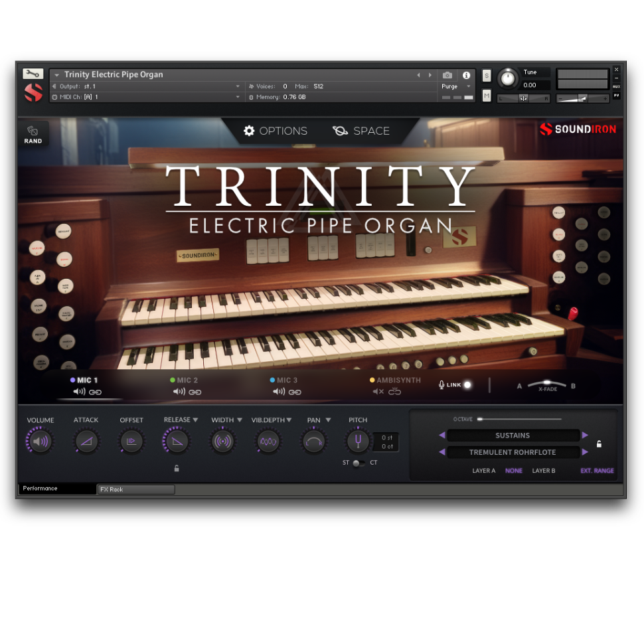The height and width of the screenshot is (644, 644).
Task: Click the VIB.DEPTH knob
Action: click(x=268, y=442)
